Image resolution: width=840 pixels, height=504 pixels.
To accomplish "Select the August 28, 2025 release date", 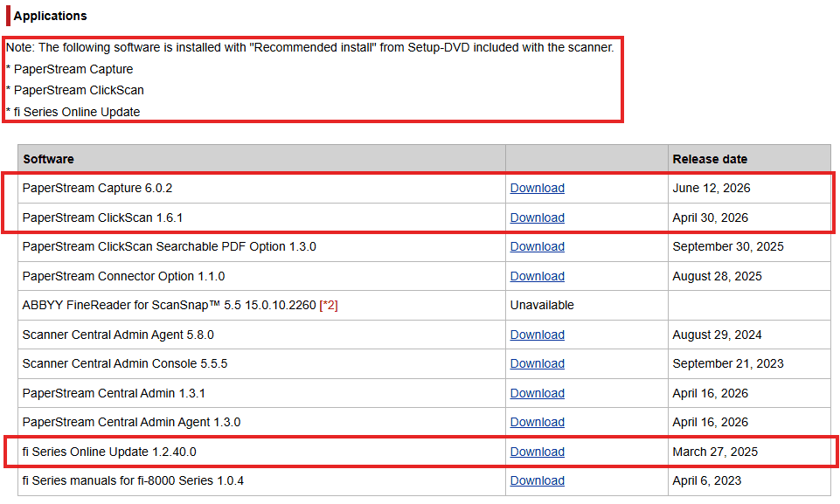I will coord(717,276).
